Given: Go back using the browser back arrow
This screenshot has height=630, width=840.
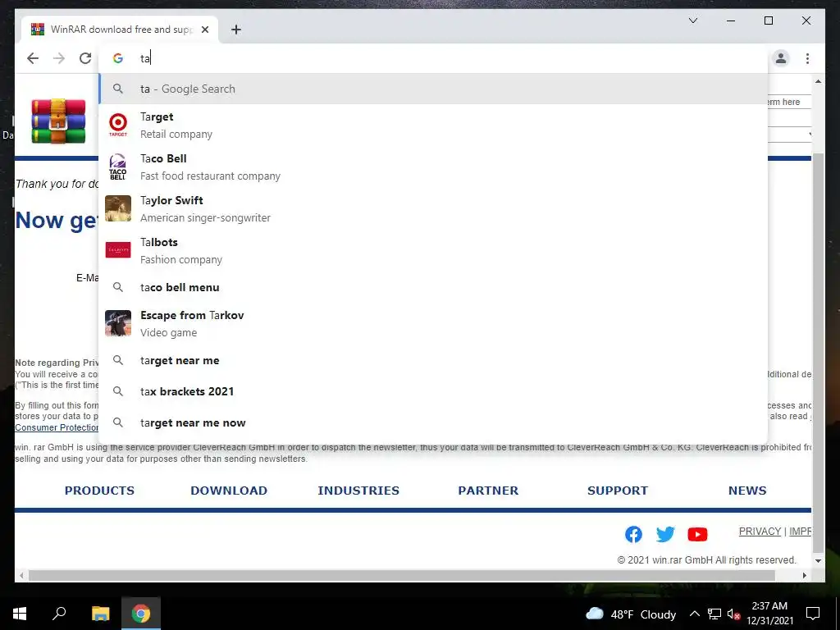Looking at the screenshot, I should (33, 58).
